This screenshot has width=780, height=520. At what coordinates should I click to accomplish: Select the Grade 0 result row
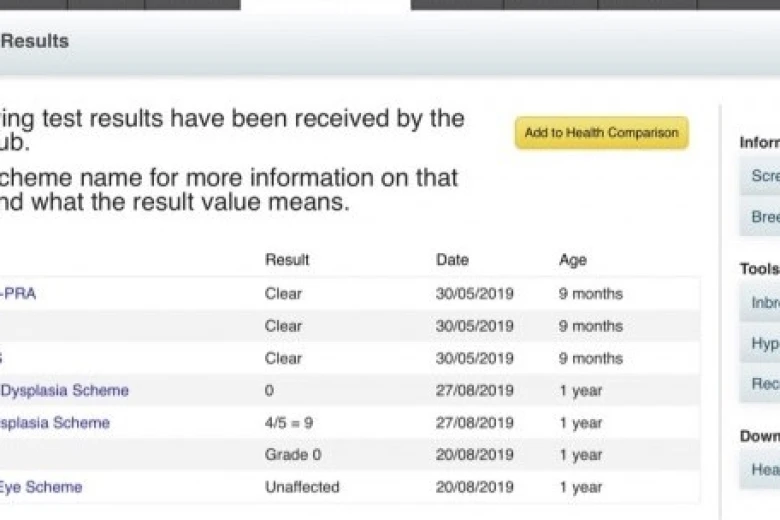click(x=350, y=455)
